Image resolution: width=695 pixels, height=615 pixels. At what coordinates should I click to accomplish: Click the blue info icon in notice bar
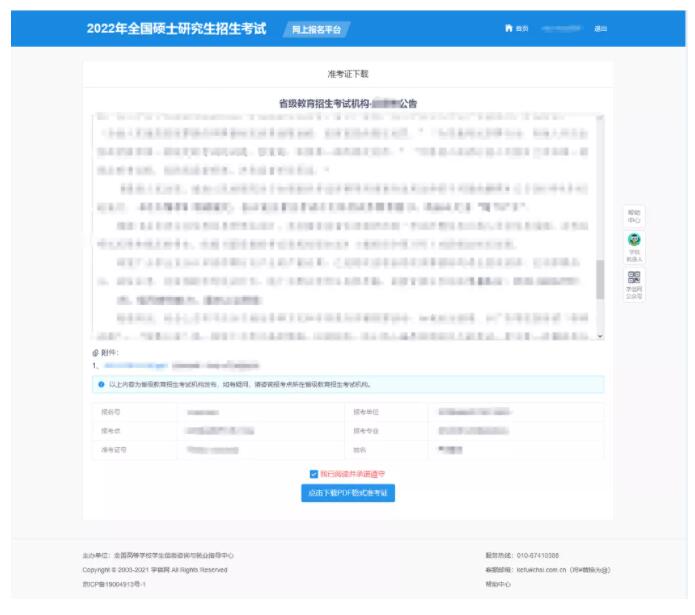[x=101, y=384]
